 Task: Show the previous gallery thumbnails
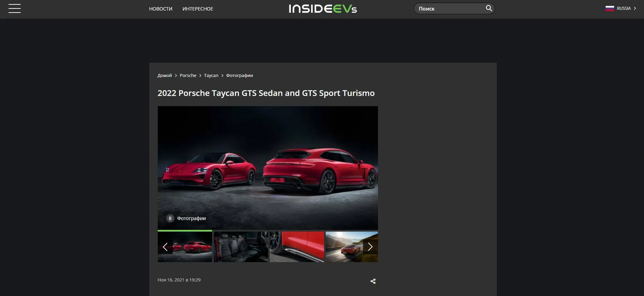click(x=165, y=247)
